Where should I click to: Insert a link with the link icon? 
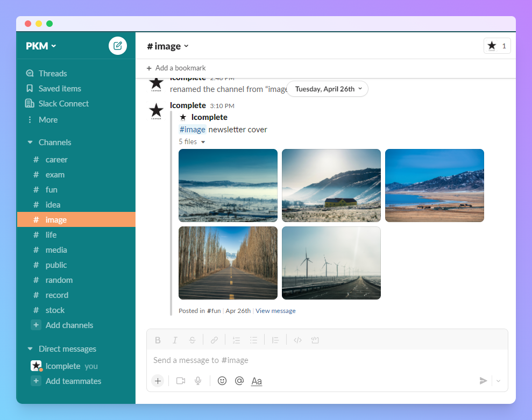coord(214,340)
